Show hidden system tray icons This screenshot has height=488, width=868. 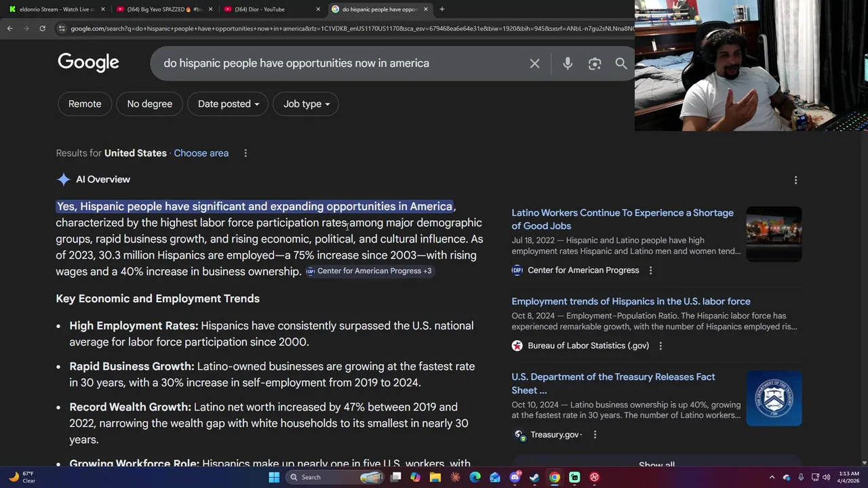772,477
